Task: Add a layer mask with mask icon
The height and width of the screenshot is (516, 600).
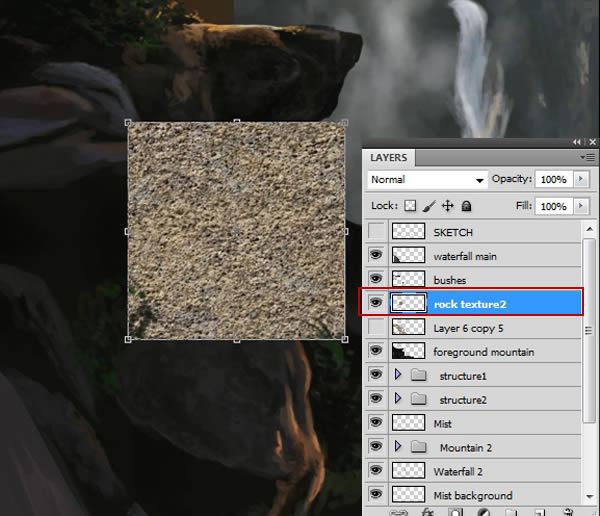Action: click(x=455, y=513)
